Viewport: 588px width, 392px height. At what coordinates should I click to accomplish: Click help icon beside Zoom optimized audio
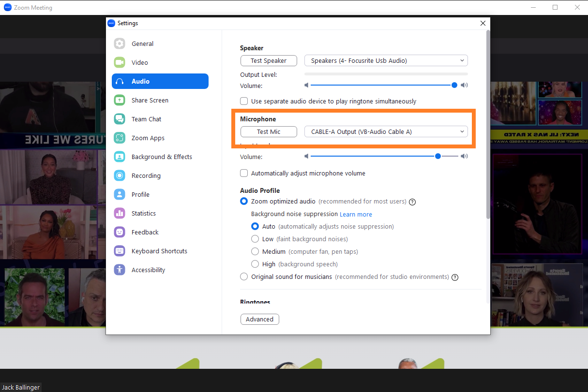pyautogui.click(x=412, y=202)
